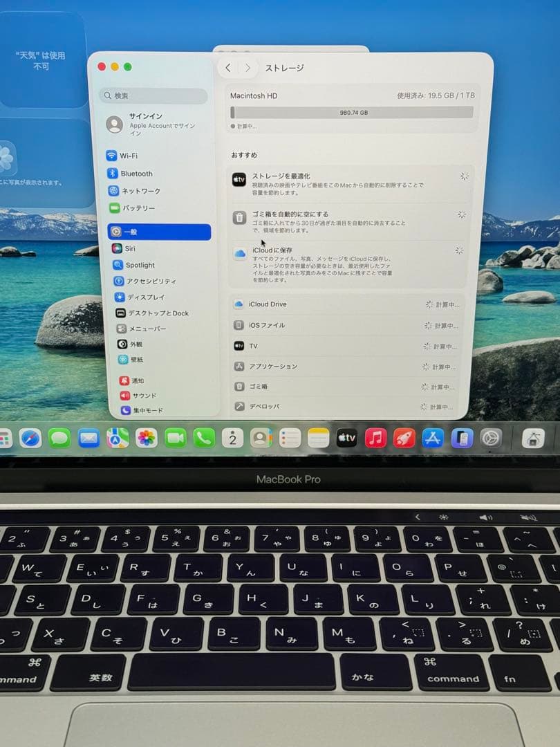This screenshot has height=747, width=560.
Task: Open Contacts from the Dock
Action: (x=261, y=439)
